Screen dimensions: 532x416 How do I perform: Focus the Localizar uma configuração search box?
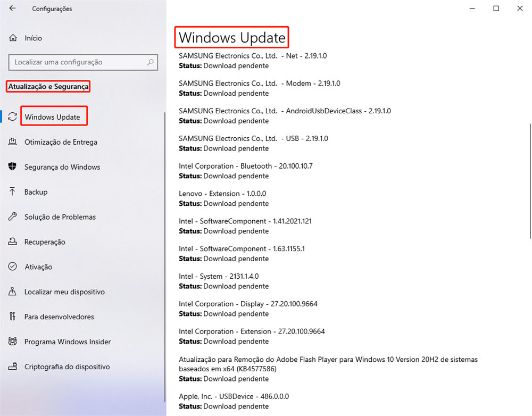[x=83, y=62]
